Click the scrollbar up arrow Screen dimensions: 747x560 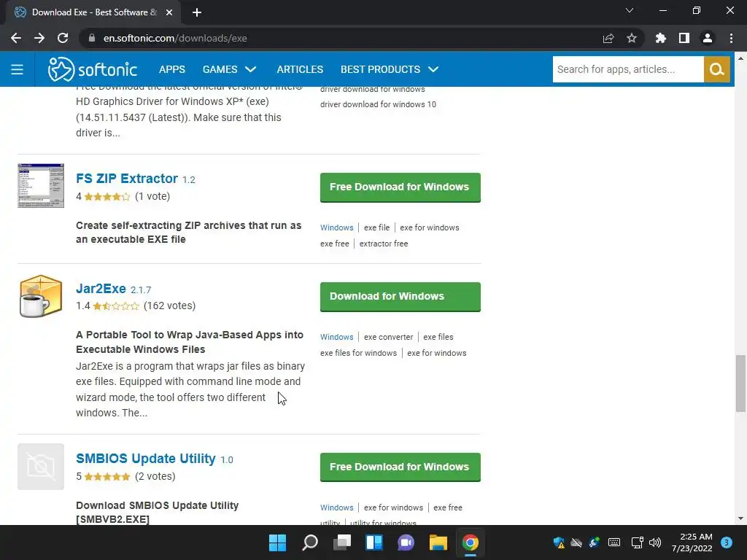[x=740, y=58]
